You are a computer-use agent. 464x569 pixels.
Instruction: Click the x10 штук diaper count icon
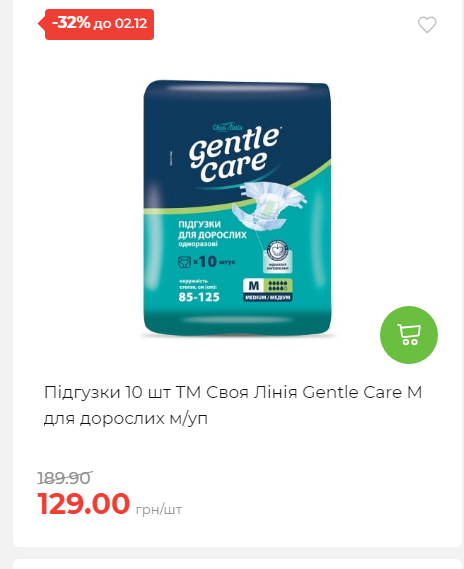click(x=206, y=261)
